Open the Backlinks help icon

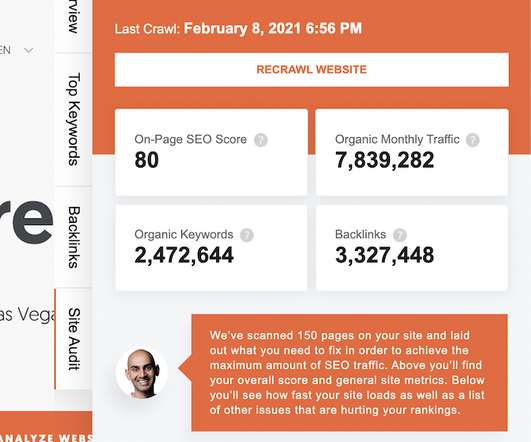[400, 235]
